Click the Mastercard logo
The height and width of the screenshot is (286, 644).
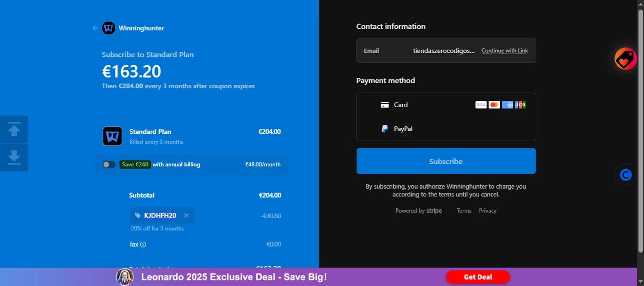coord(494,105)
